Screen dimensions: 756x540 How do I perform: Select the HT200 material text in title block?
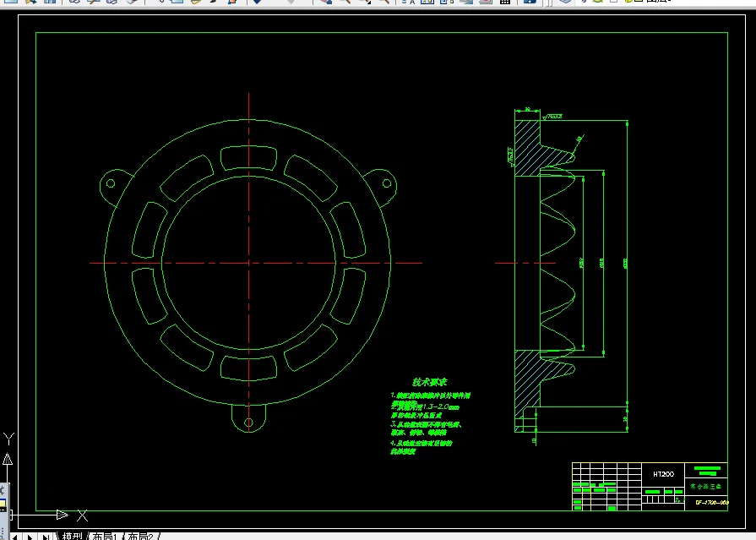coord(663,474)
